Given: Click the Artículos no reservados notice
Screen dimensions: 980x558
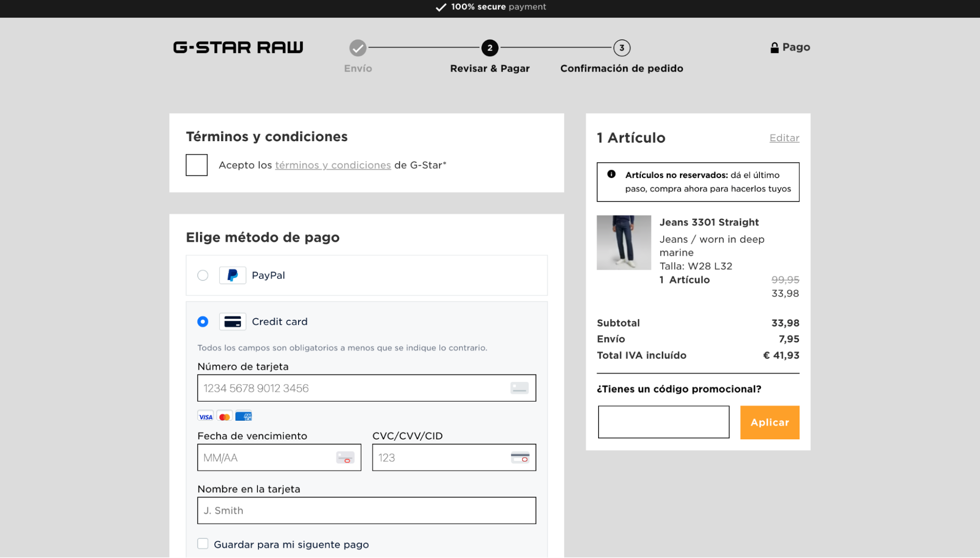Looking at the screenshot, I should (698, 182).
